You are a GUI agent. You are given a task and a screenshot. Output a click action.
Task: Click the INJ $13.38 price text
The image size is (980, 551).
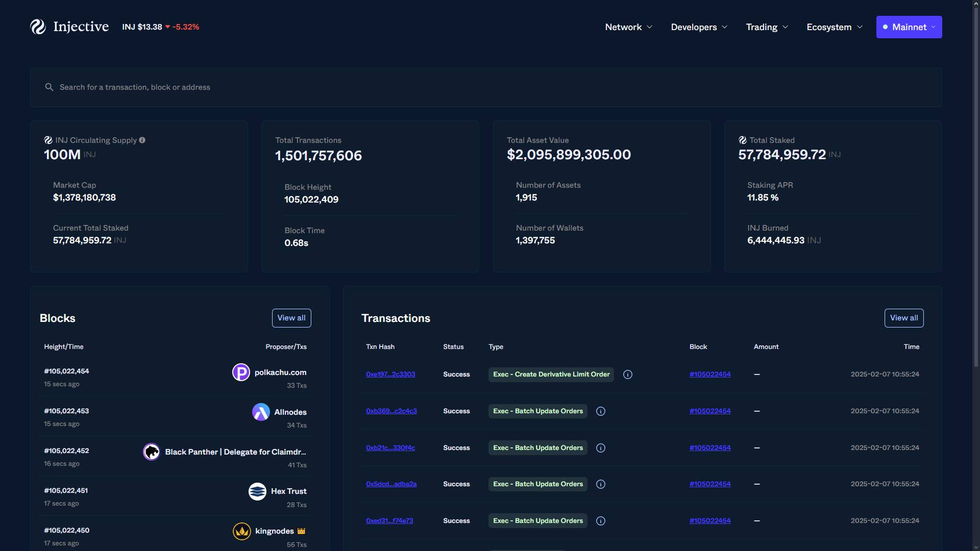[142, 27]
